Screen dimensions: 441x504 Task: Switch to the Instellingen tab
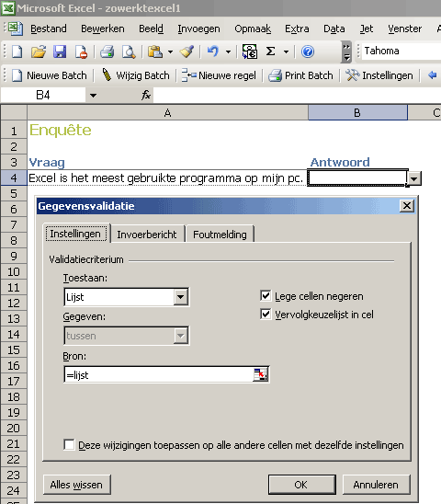75,234
